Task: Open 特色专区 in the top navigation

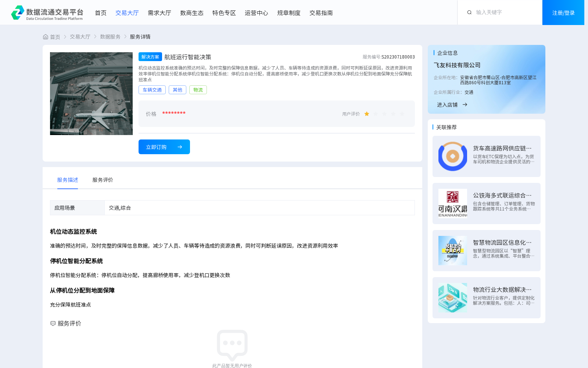Action: (224, 13)
